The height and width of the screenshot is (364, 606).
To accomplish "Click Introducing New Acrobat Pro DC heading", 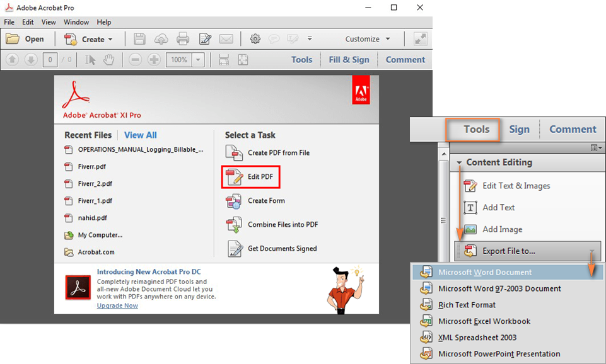I will (x=149, y=272).
